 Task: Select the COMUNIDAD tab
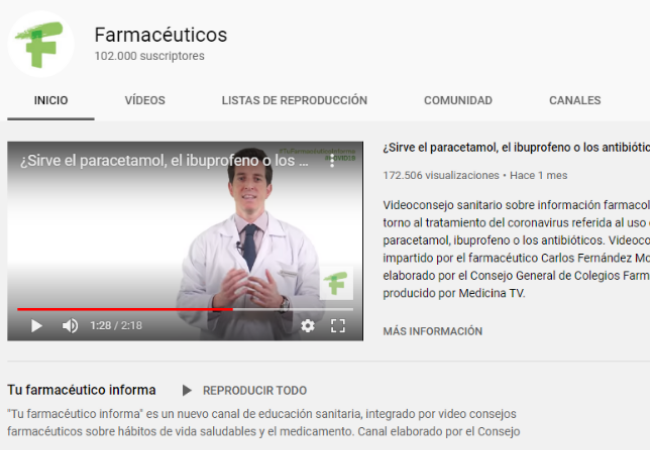pos(458,101)
